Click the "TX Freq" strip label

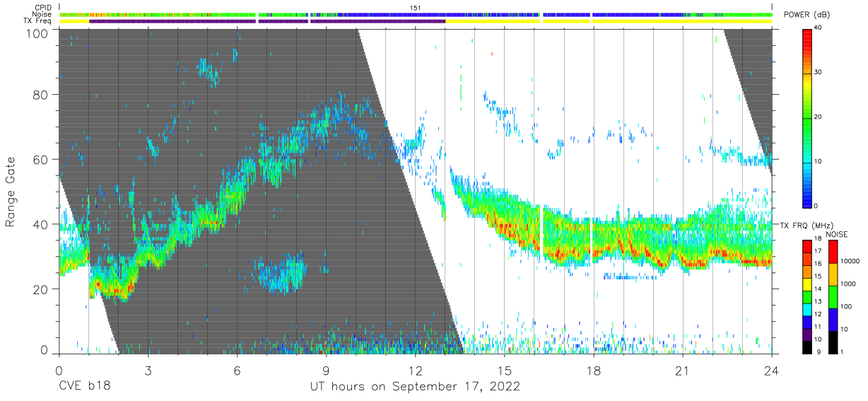[x=37, y=21]
